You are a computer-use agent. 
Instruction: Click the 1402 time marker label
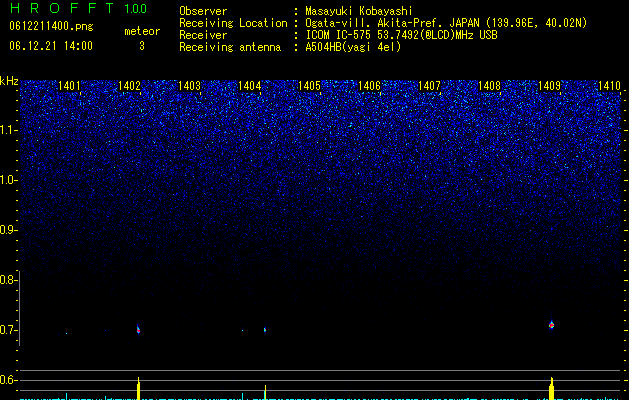[x=130, y=85]
